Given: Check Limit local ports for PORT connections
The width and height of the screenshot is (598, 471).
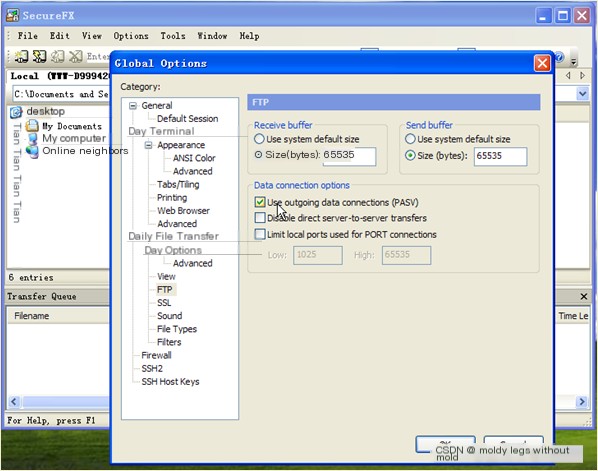Looking at the screenshot, I should click(260, 234).
